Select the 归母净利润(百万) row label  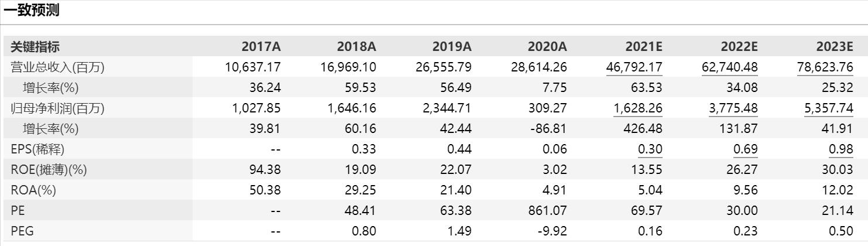[x=57, y=108]
